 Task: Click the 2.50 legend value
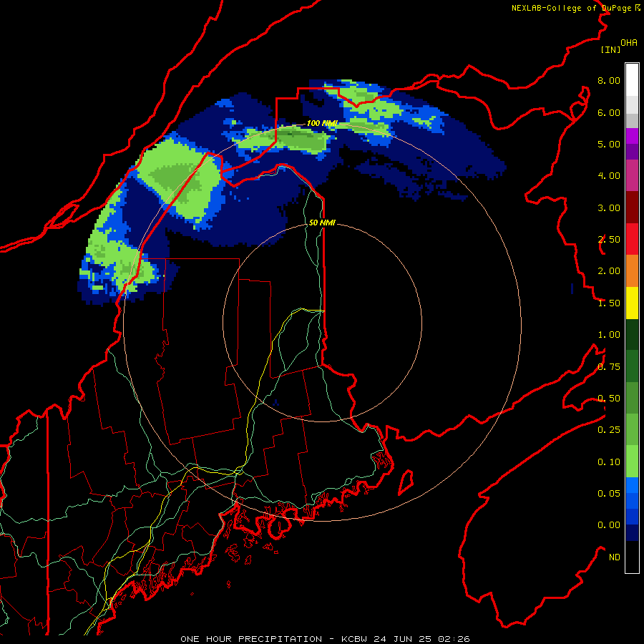[609, 240]
